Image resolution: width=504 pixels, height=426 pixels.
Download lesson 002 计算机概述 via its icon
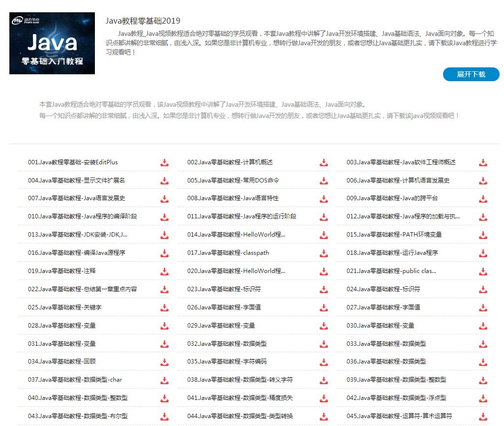pos(324,163)
